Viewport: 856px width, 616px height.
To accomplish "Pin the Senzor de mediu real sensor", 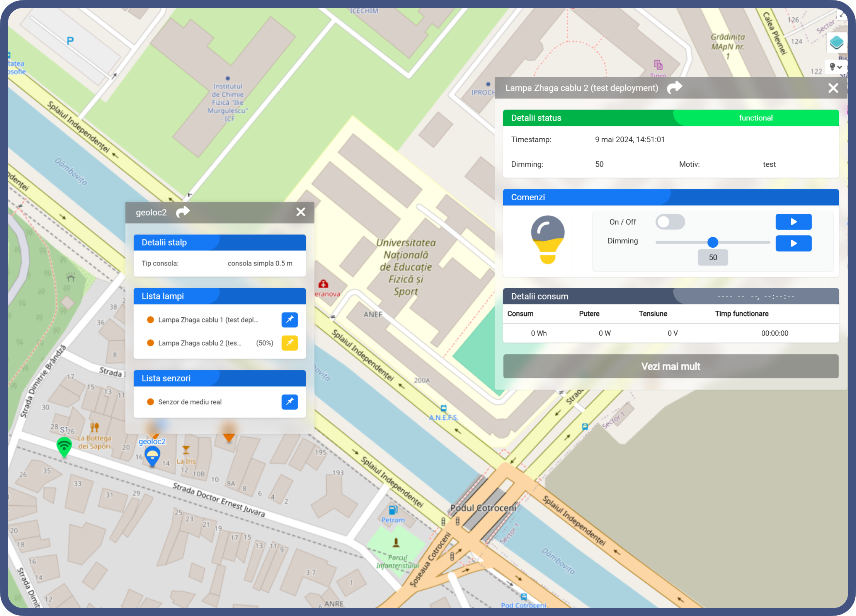I will pyautogui.click(x=289, y=402).
